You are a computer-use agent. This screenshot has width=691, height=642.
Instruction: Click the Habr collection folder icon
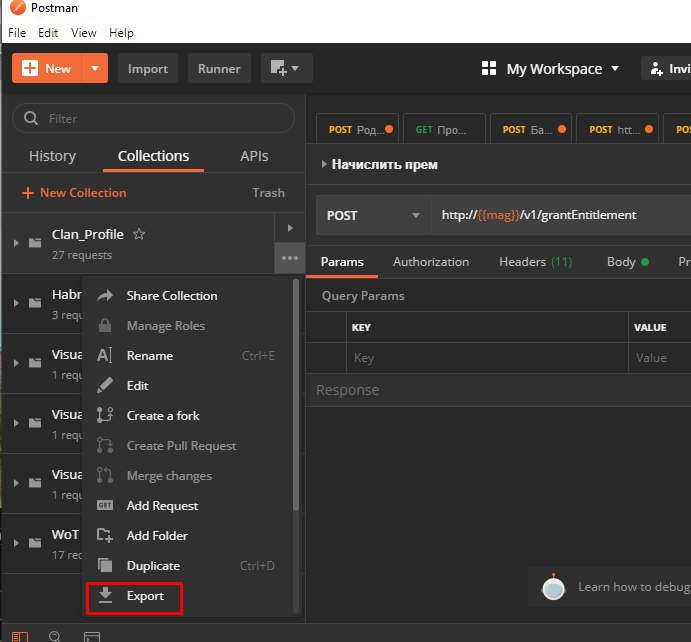pyautogui.click(x=35, y=303)
